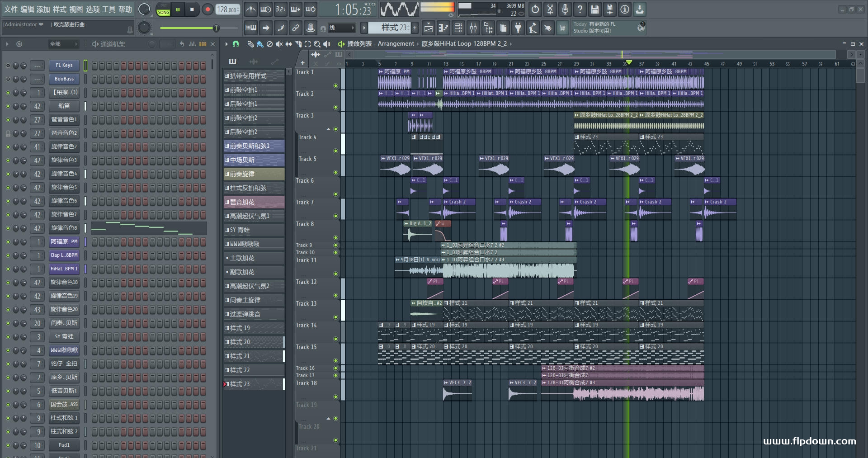Viewport: 868px width, 458px height.
Task: Toggle the mute switch on Track 1
Action: point(335,85)
